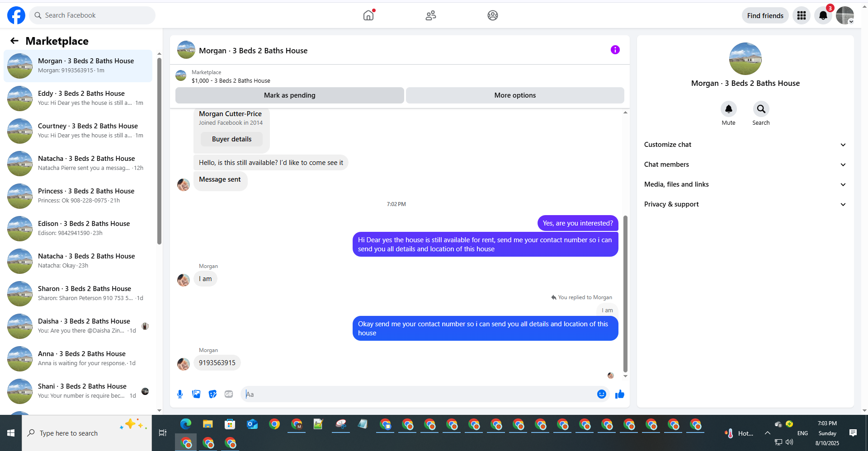Choose a GIF icon
Screen dimensions: 868x451
click(x=229, y=394)
